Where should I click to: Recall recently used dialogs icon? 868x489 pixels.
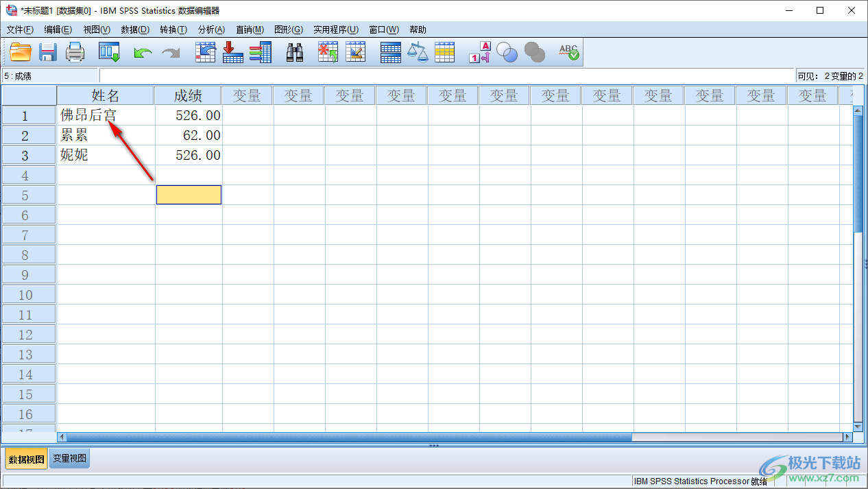pos(109,52)
